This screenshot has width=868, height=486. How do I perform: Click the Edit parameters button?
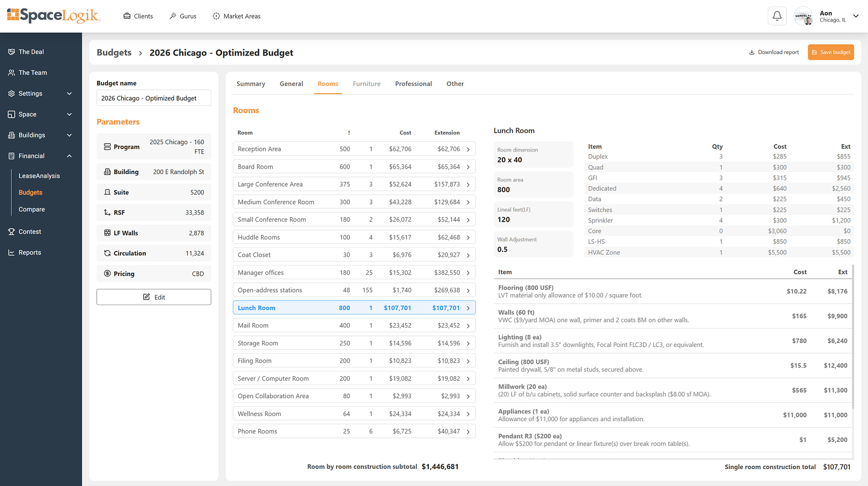[154, 297]
